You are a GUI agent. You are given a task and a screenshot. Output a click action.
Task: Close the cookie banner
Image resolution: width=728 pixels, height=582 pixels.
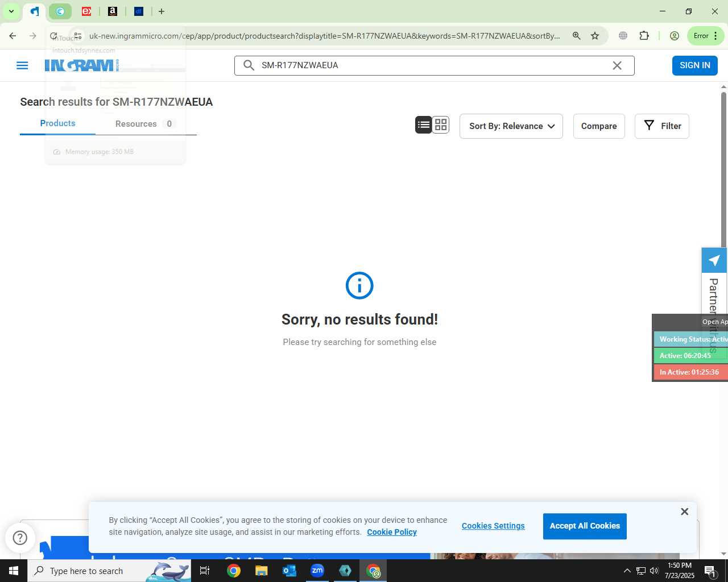pos(685,512)
